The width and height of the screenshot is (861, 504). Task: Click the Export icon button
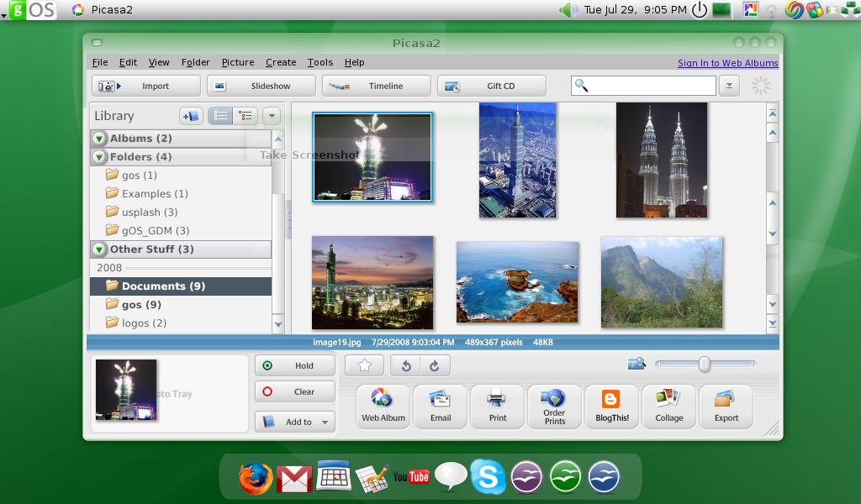(x=726, y=407)
